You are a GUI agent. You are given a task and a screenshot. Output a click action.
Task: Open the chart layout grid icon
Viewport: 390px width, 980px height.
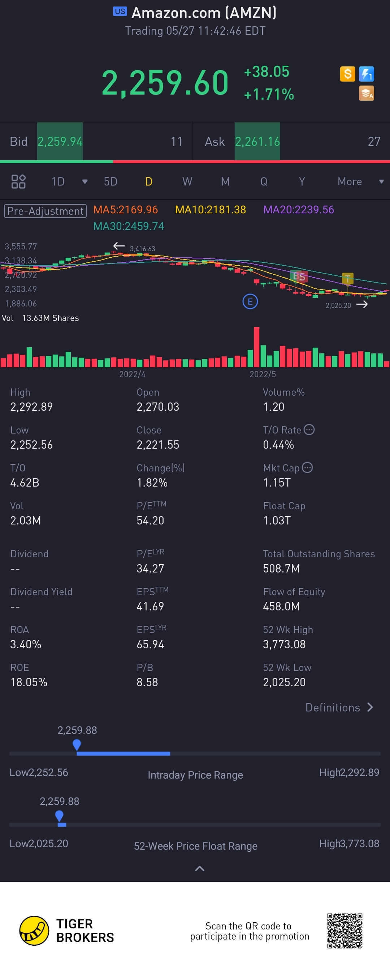tap(18, 182)
